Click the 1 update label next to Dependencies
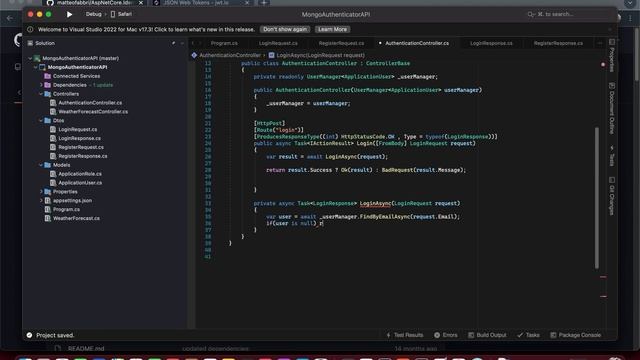Screen dimensions: 640x360 (102, 85)
